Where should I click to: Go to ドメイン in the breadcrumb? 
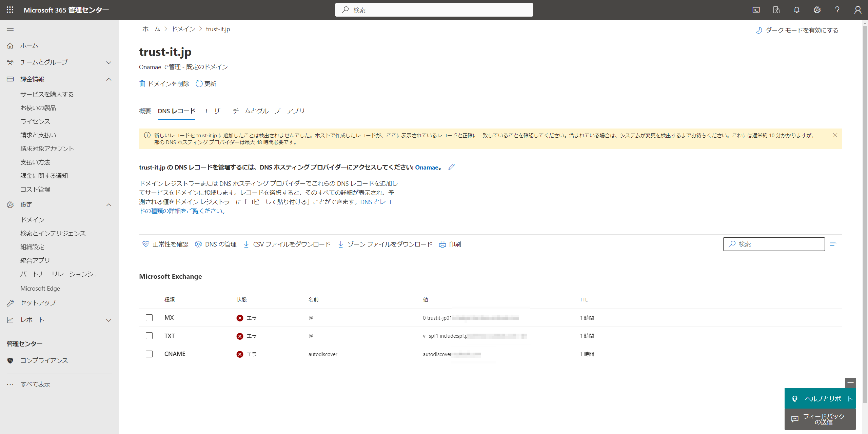pyautogui.click(x=183, y=29)
